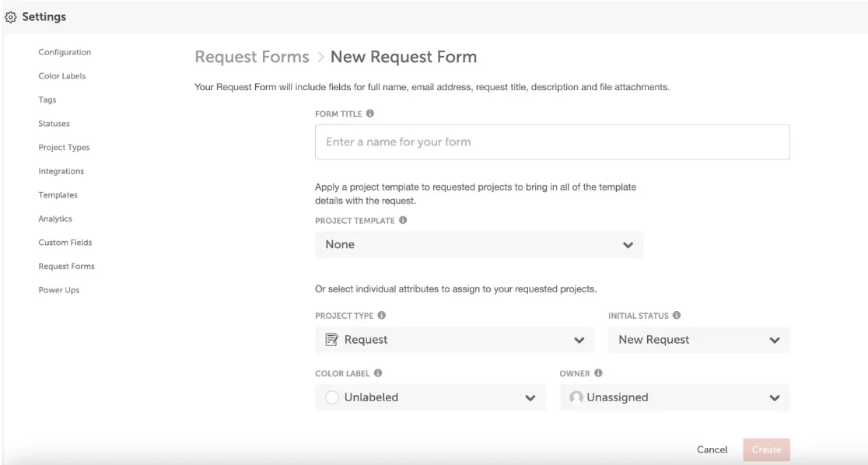
Task: Expand the Project Type dropdown arrow
Action: click(579, 341)
